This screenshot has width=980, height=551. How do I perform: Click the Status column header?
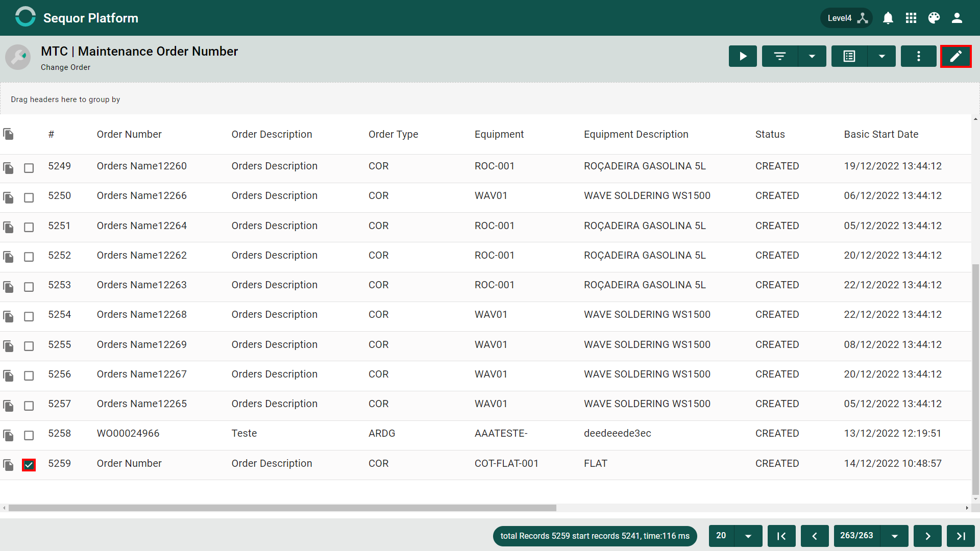click(770, 134)
